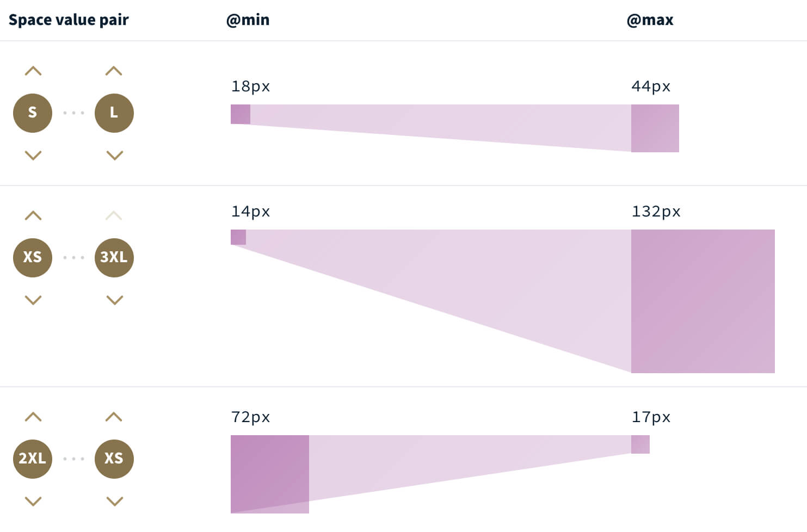The image size is (807, 532).
Task: Click down chevron below first-column XS badge
Action: tap(33, 300)
